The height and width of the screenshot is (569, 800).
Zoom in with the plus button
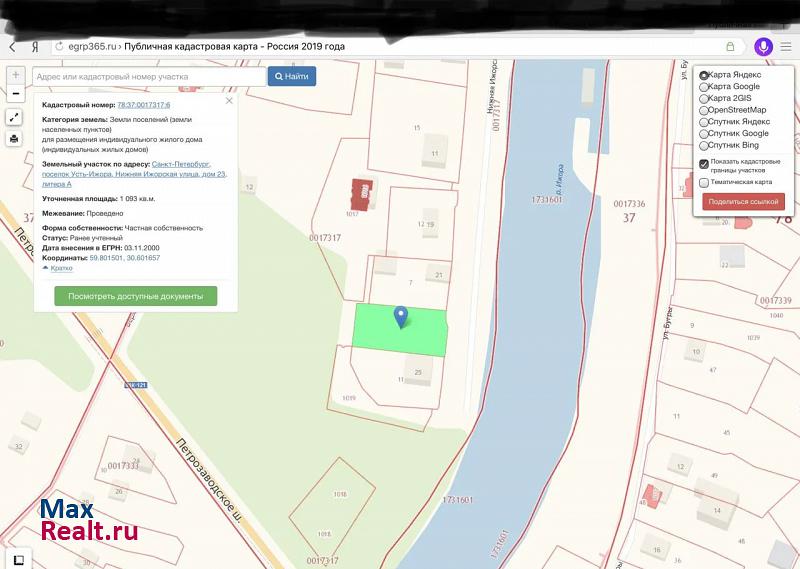[x=15, y=75]
